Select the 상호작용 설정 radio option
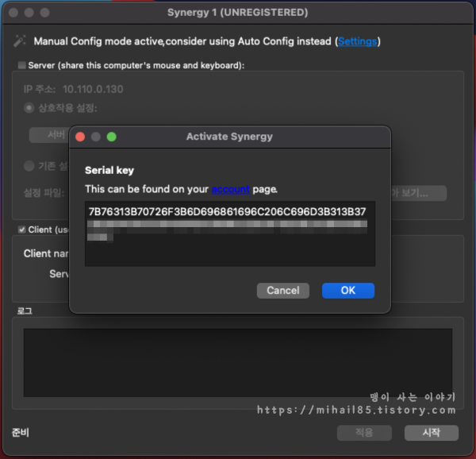 coord(29,108)
